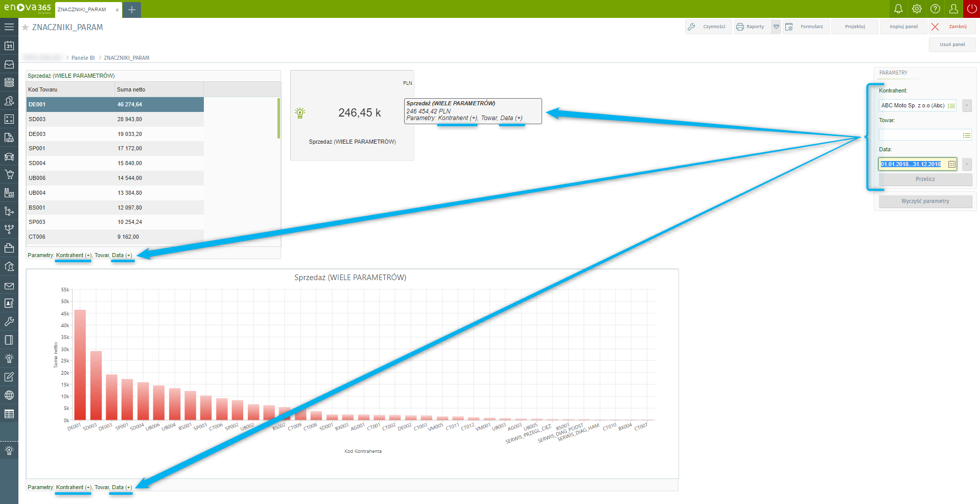Open the date picker calendar in Data field

point(952,164)
